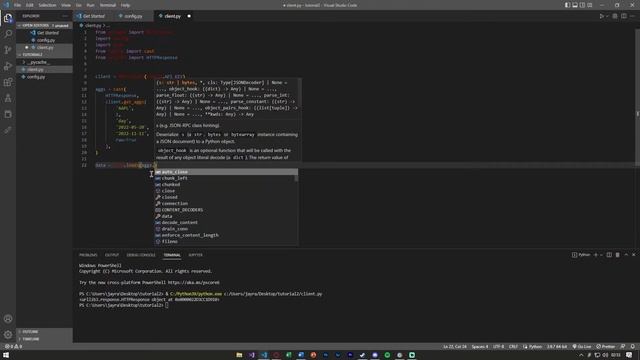This screenshot has height=360, width=640.
Task: Split the editor to the right
Action: coord(624,16)
